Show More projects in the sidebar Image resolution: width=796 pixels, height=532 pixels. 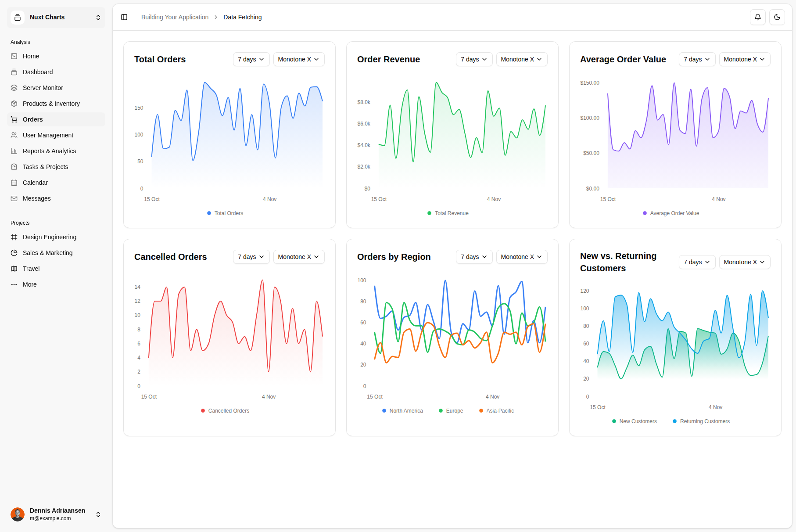tap(29, 284)
